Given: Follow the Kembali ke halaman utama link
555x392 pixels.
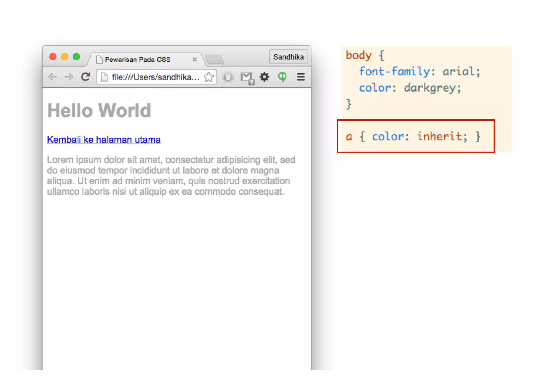Looking at the screenshot, I should (x=104, y=140).
